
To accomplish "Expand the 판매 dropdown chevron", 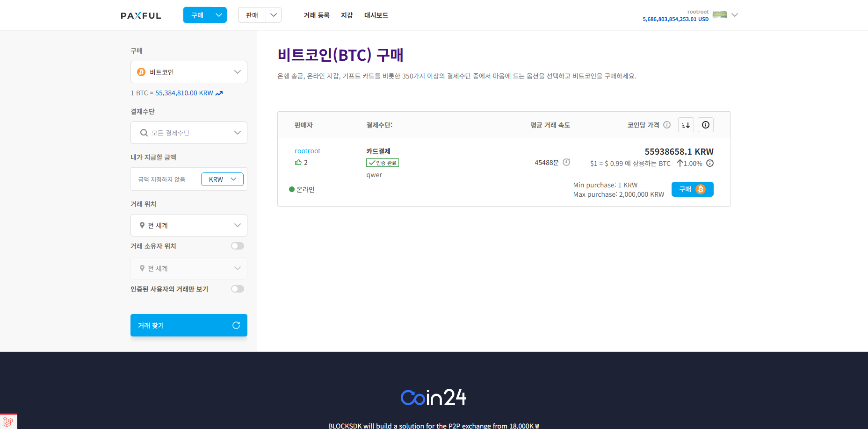I will point(274,14).
